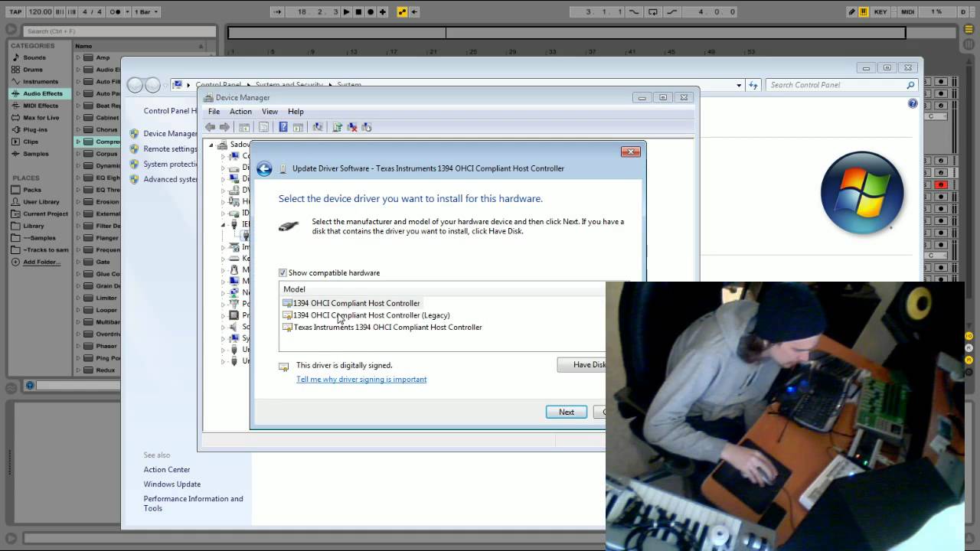The width and height of the screenshot is (980, 551).
Task: Open File menu in Device Manager
Action: 214,112
